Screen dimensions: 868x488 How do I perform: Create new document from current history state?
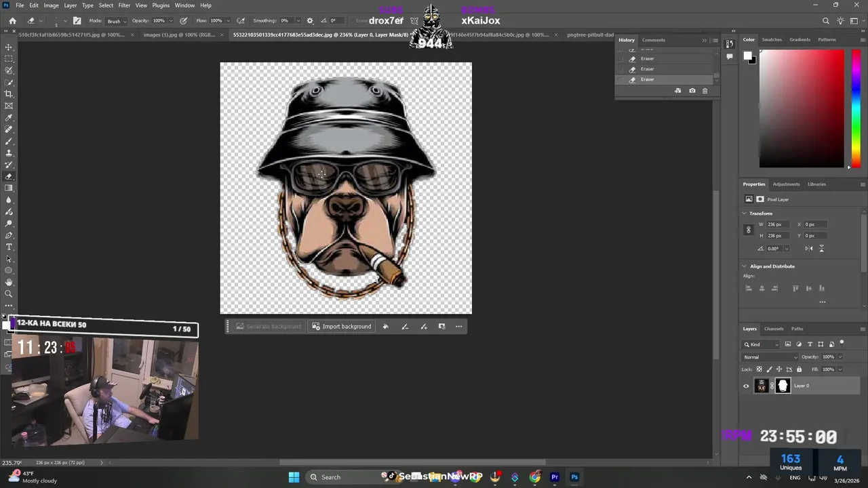677,91
